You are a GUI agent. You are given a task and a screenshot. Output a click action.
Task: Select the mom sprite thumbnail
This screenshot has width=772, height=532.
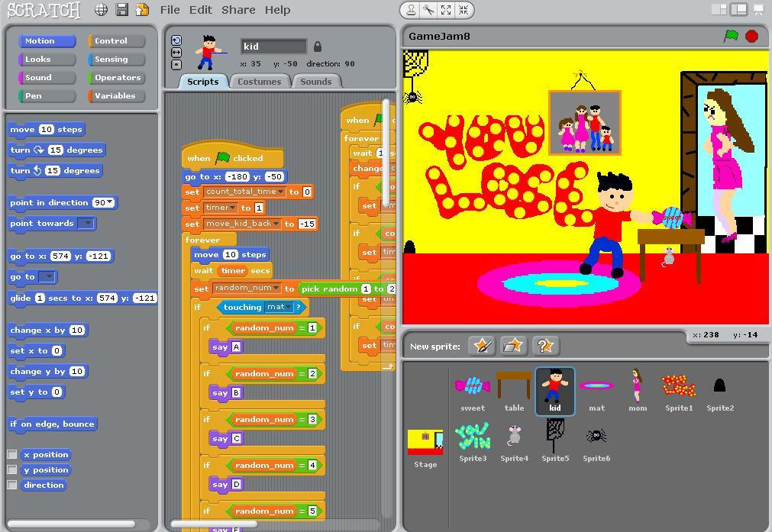coord(637,389)
